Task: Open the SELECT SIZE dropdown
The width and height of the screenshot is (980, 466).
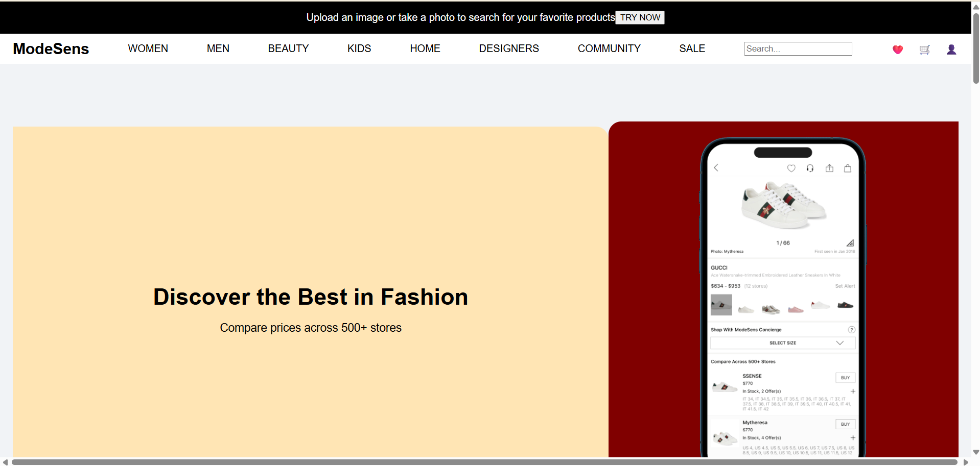Action: (x=782, y=342)
